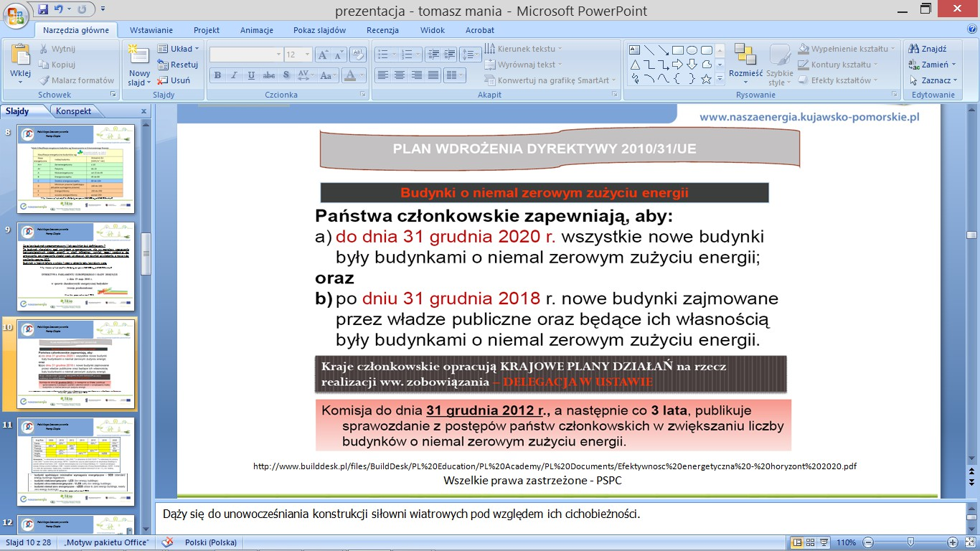Image resolution: width=980 pixels, height=551 pixels.
Task: Align text right
Action: click(416, 75)
